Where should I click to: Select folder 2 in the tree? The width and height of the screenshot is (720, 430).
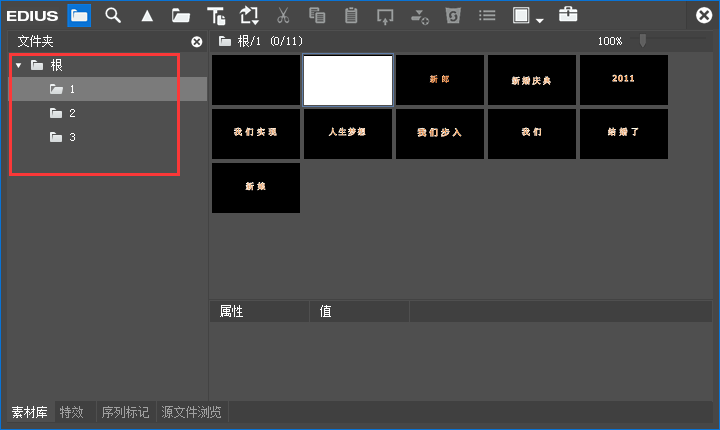[72, 113]
